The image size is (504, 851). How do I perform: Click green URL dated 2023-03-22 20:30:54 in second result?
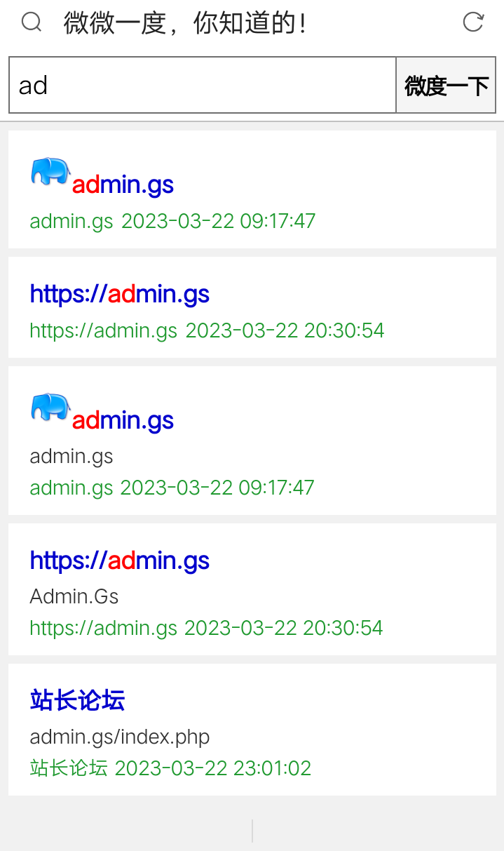click(x=207, y=330)
